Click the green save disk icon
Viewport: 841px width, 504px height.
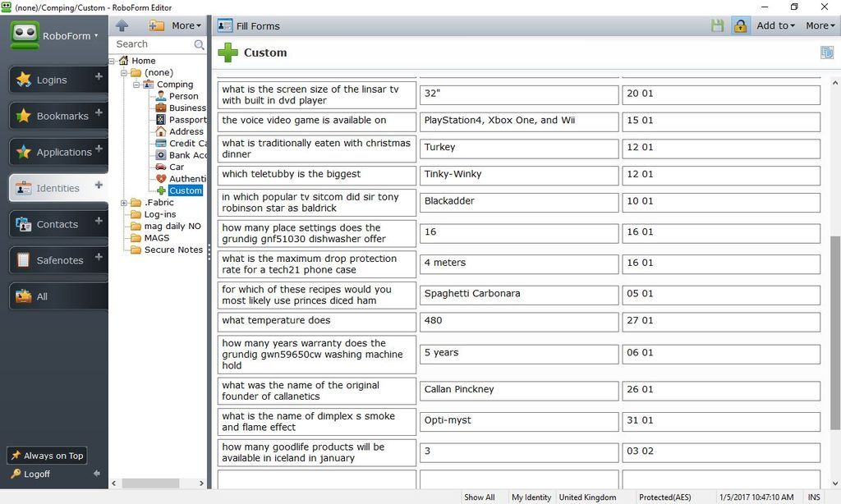click(x=717, y=25)
